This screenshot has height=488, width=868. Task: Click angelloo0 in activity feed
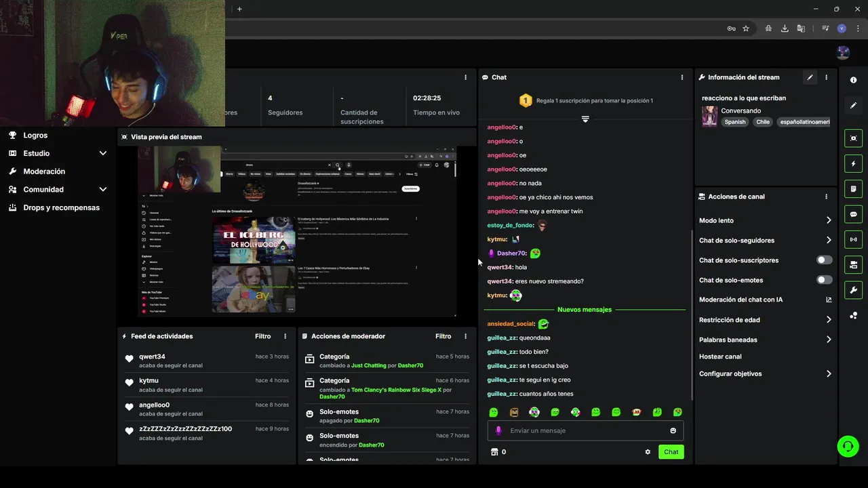(154, 405)
